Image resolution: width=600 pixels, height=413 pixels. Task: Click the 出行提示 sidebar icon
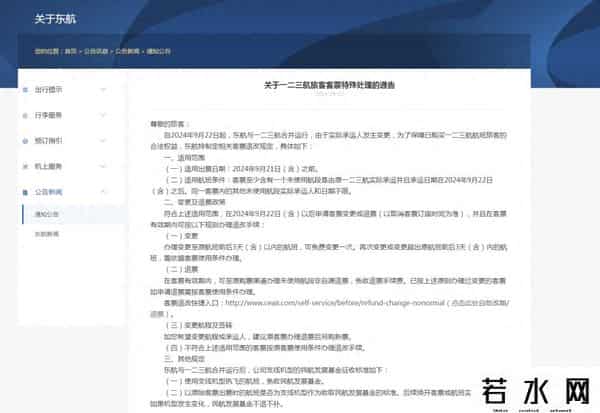coord(25,90)
